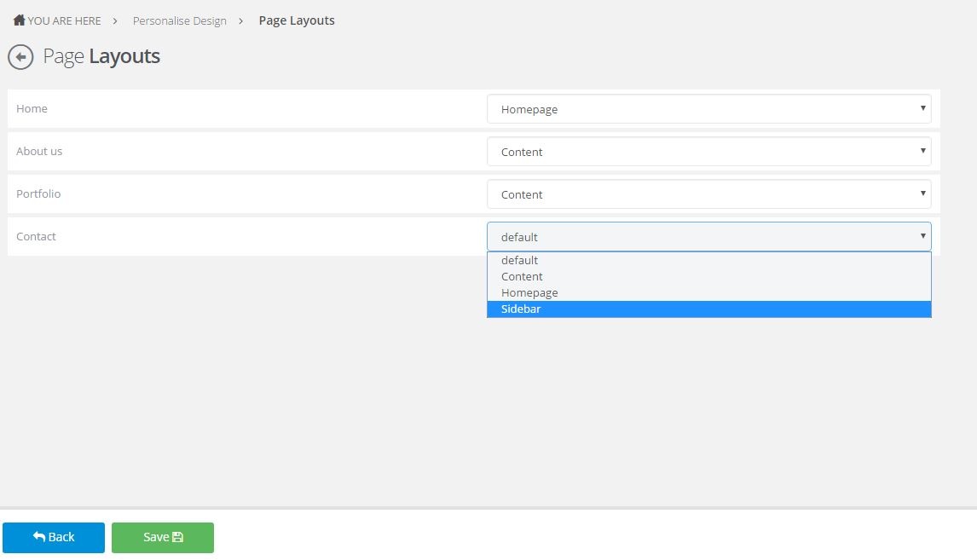Expand the About us row dropdown arrow
This screenshot has width=977, height=560.
[922, 151]
